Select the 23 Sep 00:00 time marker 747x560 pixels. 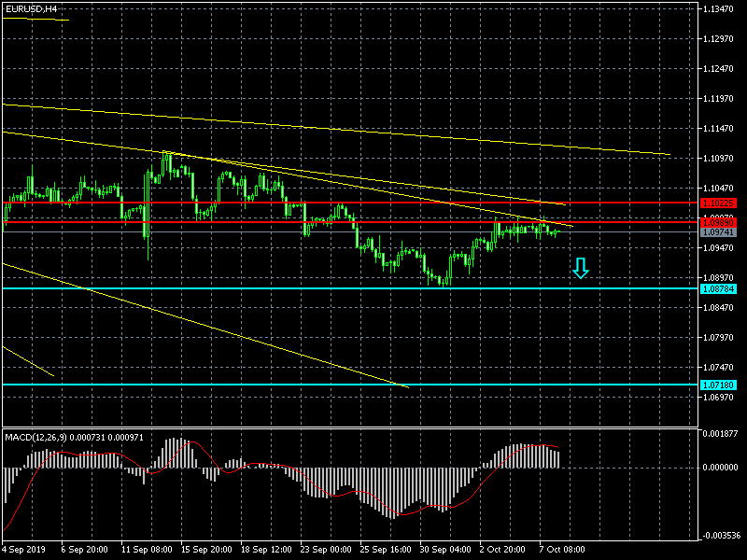click(325, 550)
